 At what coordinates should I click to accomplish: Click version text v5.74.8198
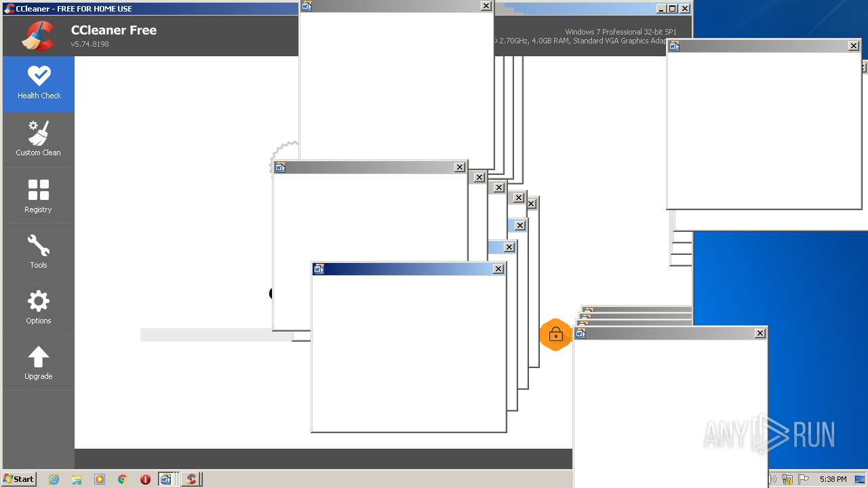pyautogui.click(x=90, y=44)
